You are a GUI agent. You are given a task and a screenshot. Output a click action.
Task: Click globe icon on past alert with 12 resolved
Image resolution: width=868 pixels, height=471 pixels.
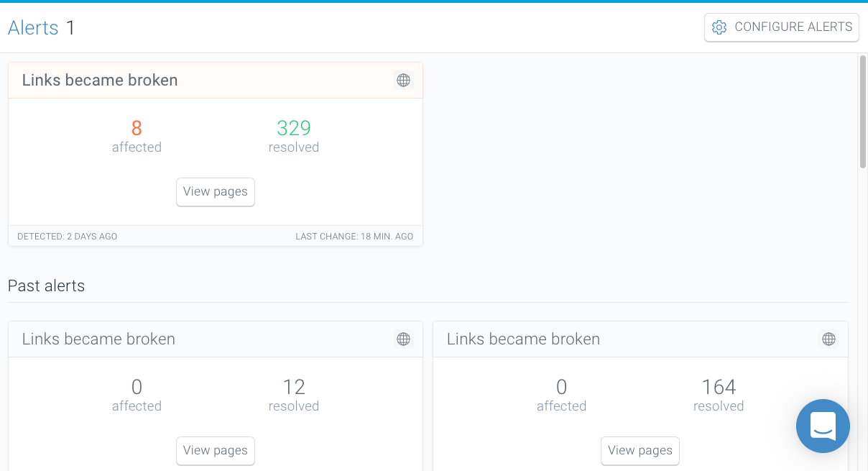click(404, 339)
